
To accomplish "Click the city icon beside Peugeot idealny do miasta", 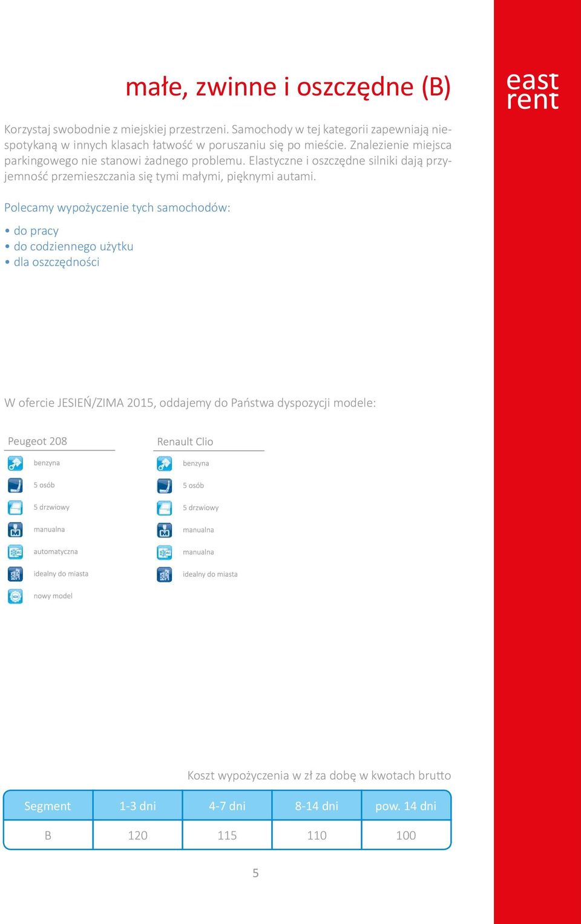I will coord(15,574).
